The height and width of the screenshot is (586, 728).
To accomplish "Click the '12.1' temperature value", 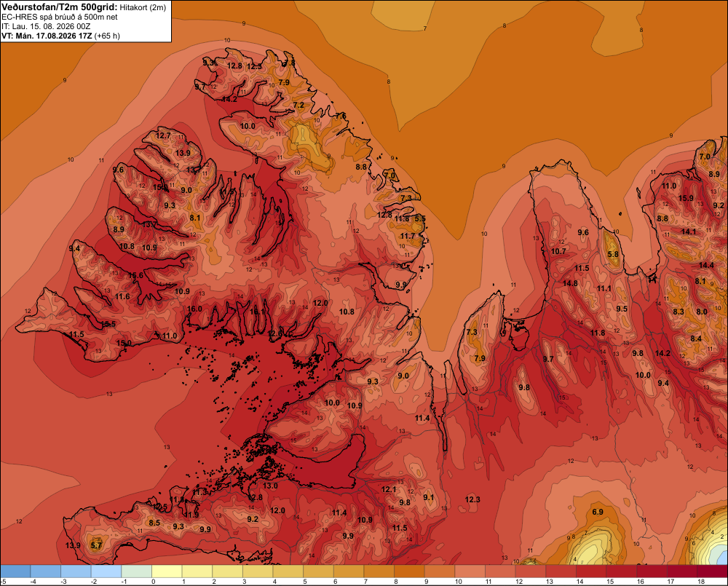I will (389, 489).
